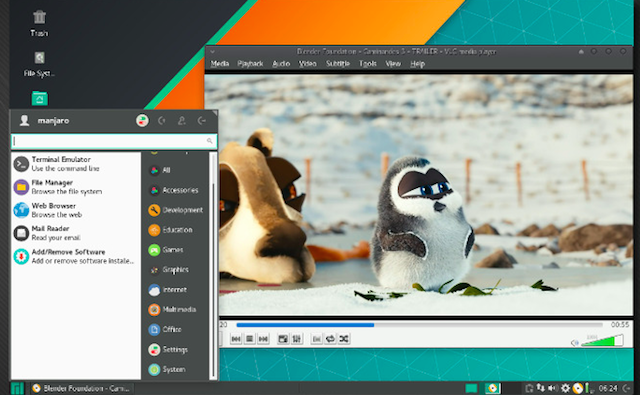The image size is (640, 395).
Task: Seek on the VLC playback progress bar
Action: 419,325
